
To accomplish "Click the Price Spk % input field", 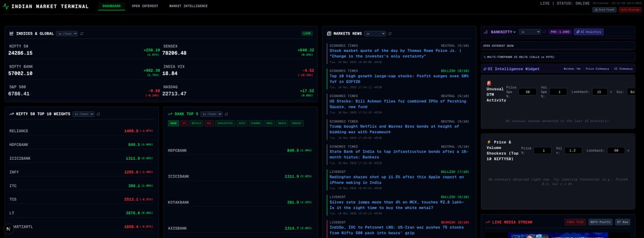I will pyautogui.click(x=529, y=92).
